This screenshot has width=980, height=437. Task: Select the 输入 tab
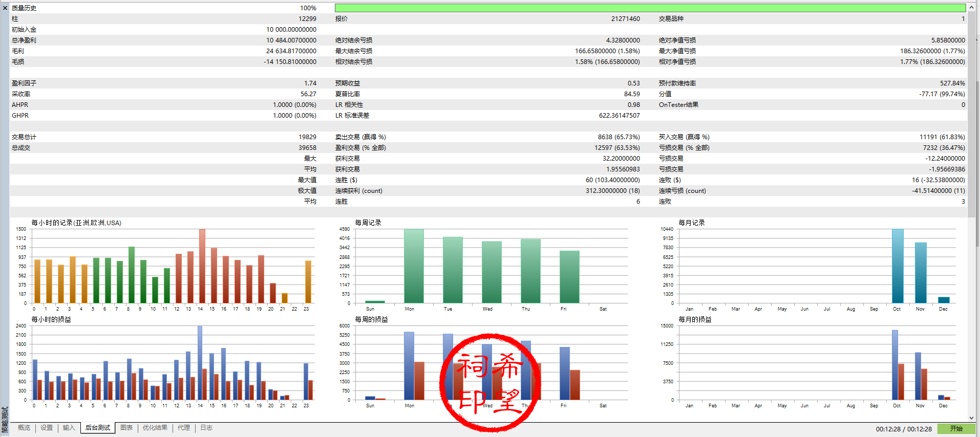tap(69, 428)
